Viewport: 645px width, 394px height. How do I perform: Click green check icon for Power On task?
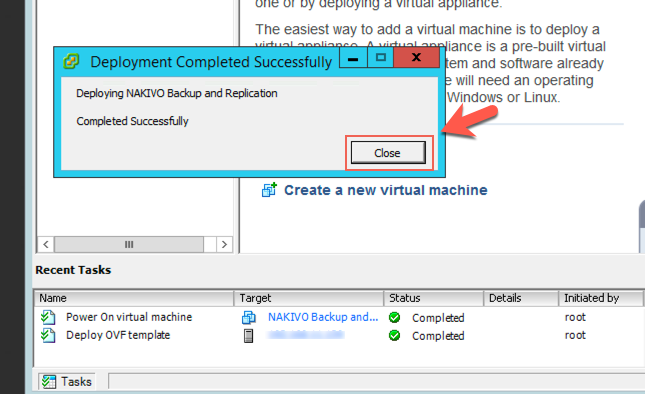point(394,318)
